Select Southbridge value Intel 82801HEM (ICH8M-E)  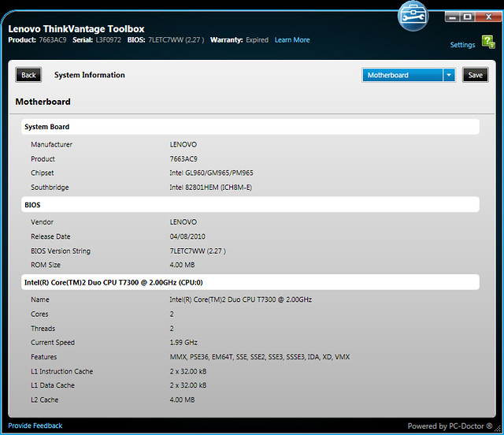click(x=211, y=188)
